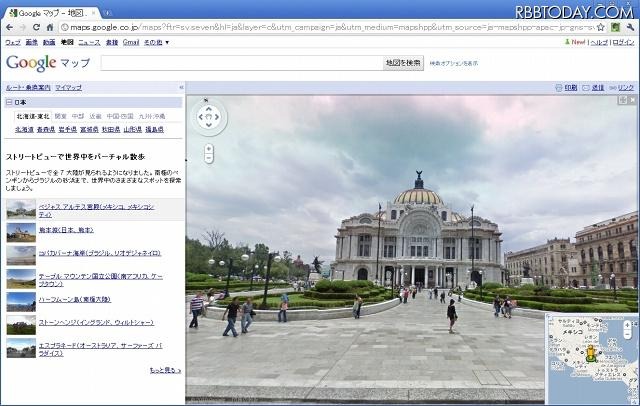Viewport: 640px width, 406px height.
Task: Open the ベジャス アルテス宮殿 thumbnail
Action: pos(21,209)
